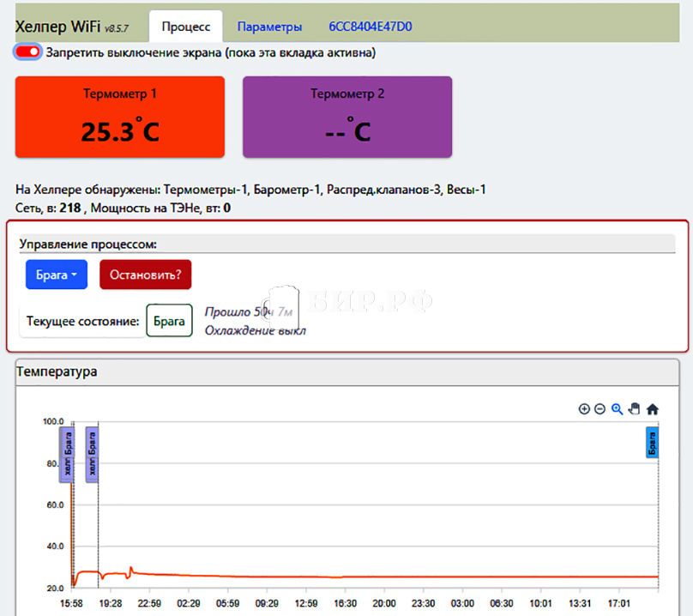Click the current state Брага badge

pyautogui.click(x=169, y=321)
